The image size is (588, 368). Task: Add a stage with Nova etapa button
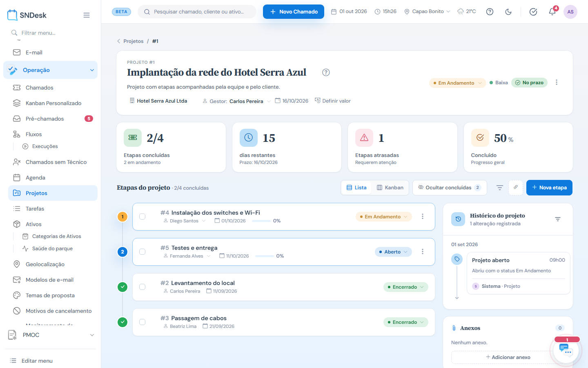click(549, 188)
